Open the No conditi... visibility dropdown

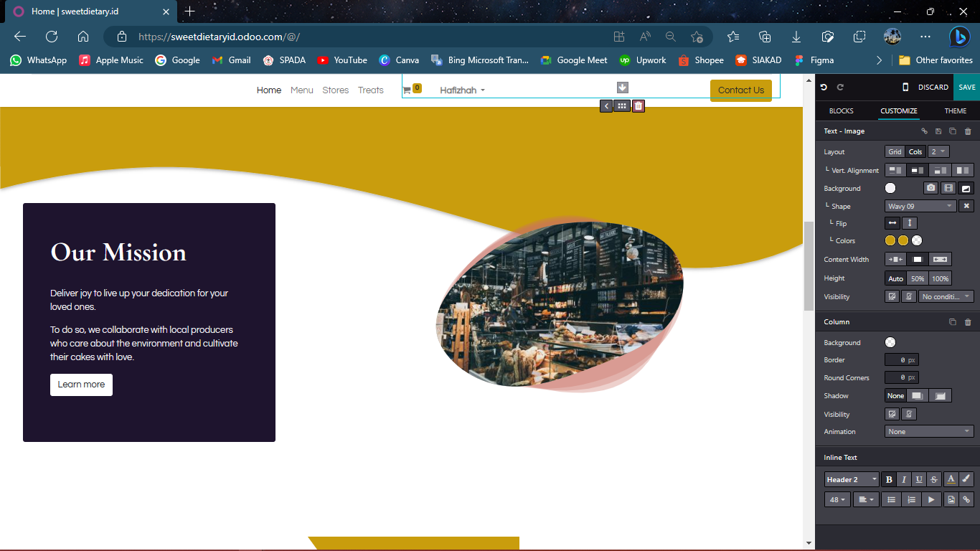tap(946, 296)
